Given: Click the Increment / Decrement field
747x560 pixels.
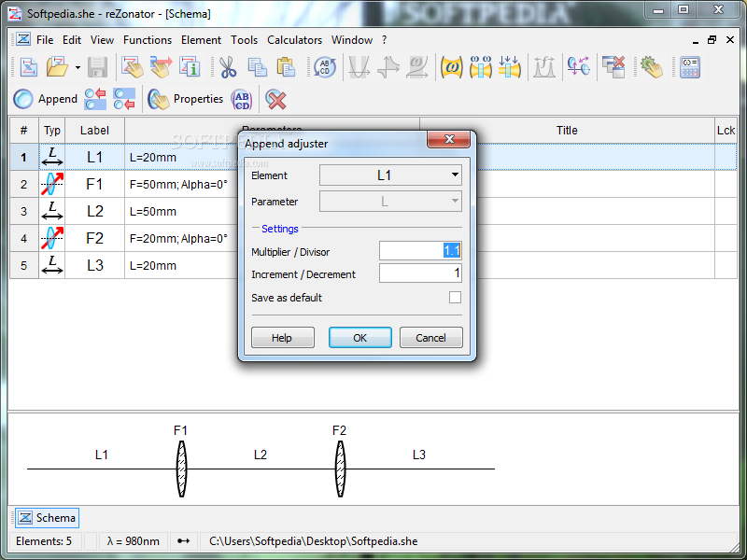Looking at the screenshot, I should (x=420, y=273).
